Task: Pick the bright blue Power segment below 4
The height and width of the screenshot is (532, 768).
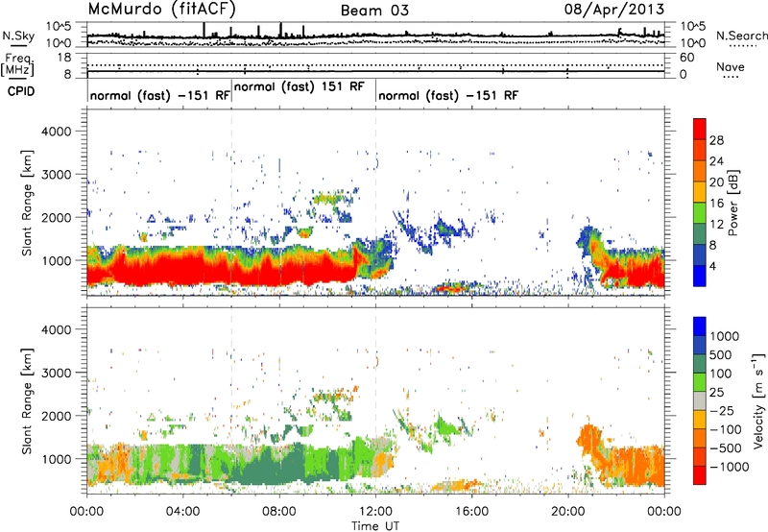Action: click(700, 276)
